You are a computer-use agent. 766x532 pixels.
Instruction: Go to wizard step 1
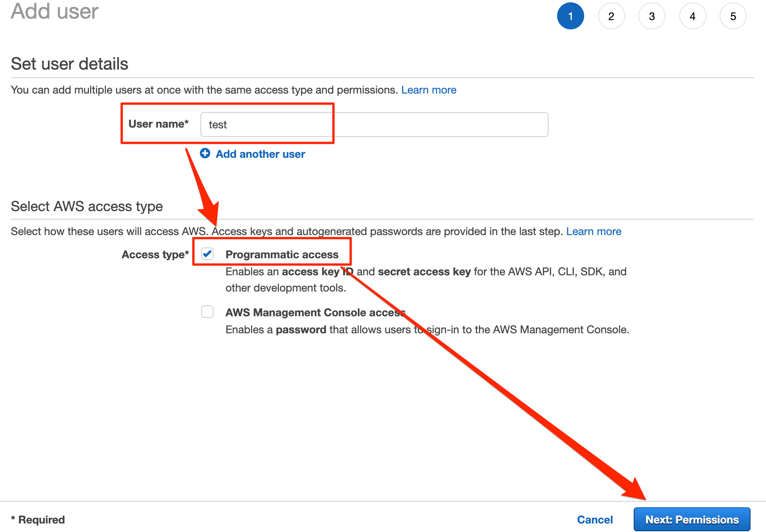(x=570, y=16)
